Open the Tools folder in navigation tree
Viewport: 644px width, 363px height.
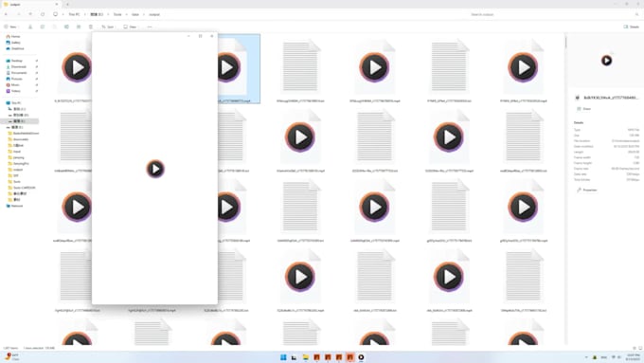pyautogui.click(x=15, y=182)
